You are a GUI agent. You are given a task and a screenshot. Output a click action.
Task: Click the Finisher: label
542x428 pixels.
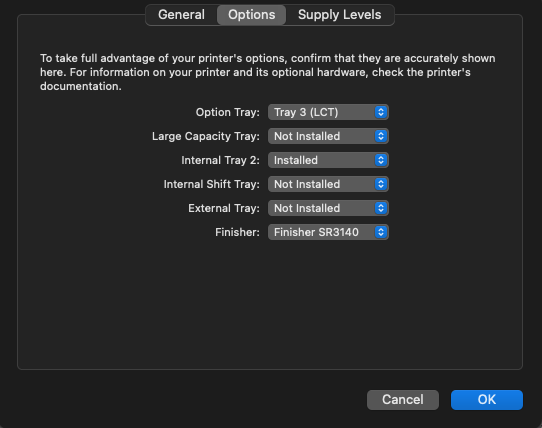[237, 232]
